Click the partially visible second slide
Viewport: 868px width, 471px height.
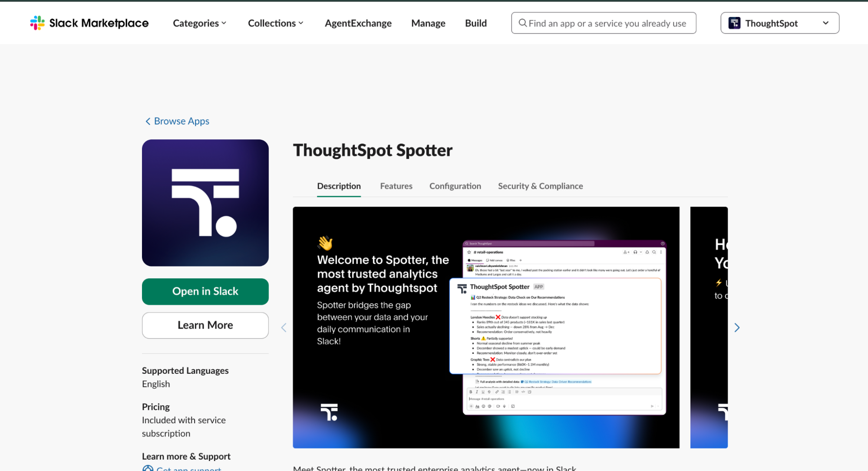[x=709, y=327]
